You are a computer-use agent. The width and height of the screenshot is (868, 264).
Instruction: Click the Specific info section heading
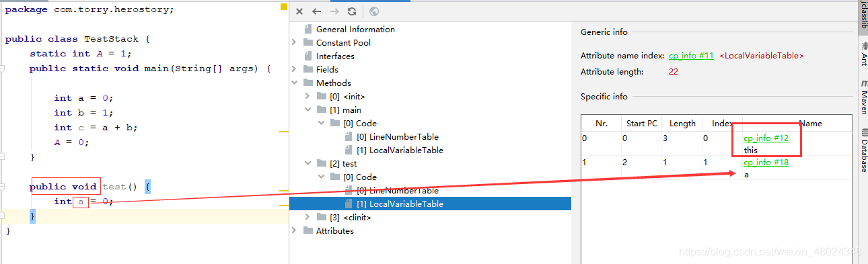[x=604, y=97]
